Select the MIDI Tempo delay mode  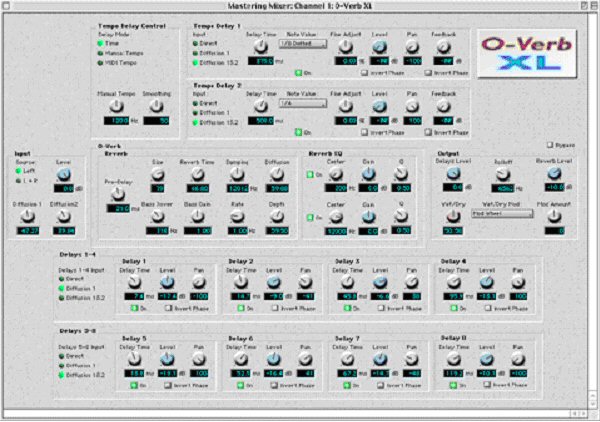click(x=101, y=63)
